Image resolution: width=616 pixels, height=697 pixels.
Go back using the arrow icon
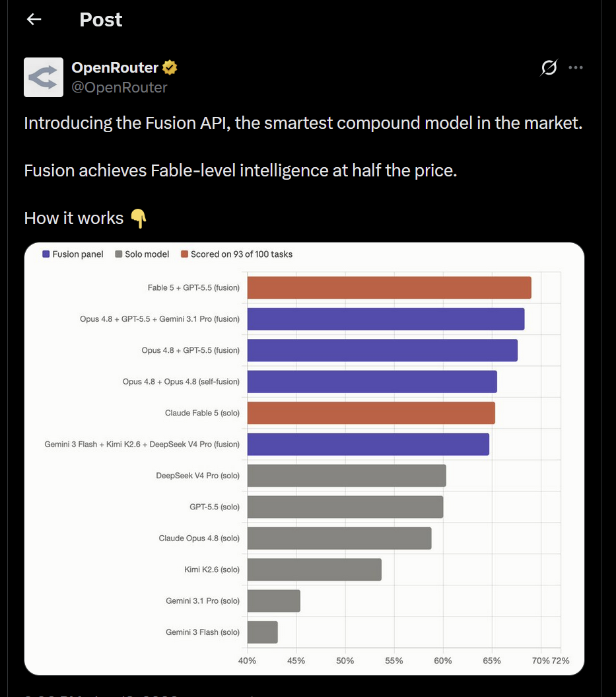[x=34, y=19]
